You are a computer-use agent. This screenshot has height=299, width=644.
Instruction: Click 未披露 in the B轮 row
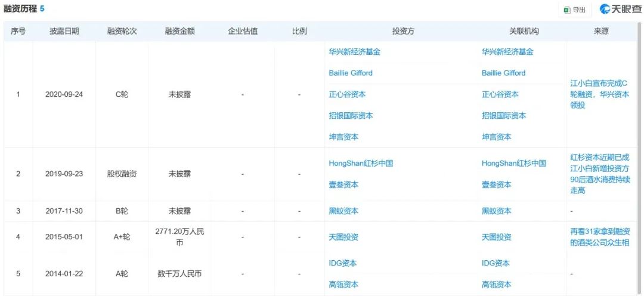click(179, 211)
